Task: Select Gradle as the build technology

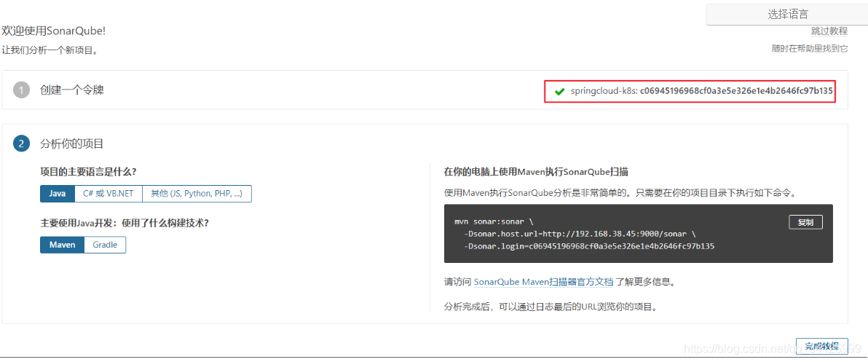Action: (x=105, y=245)
